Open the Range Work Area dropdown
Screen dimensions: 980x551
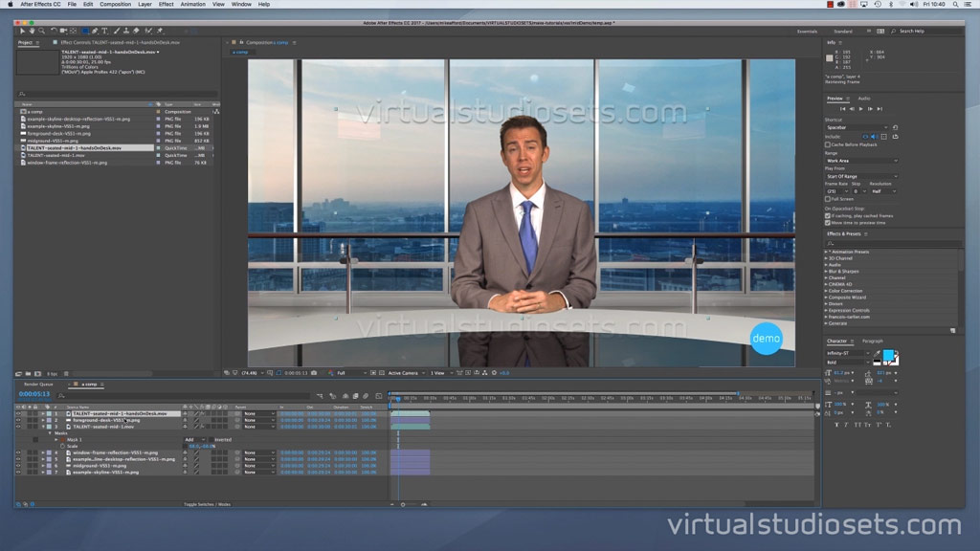[861, 161]
